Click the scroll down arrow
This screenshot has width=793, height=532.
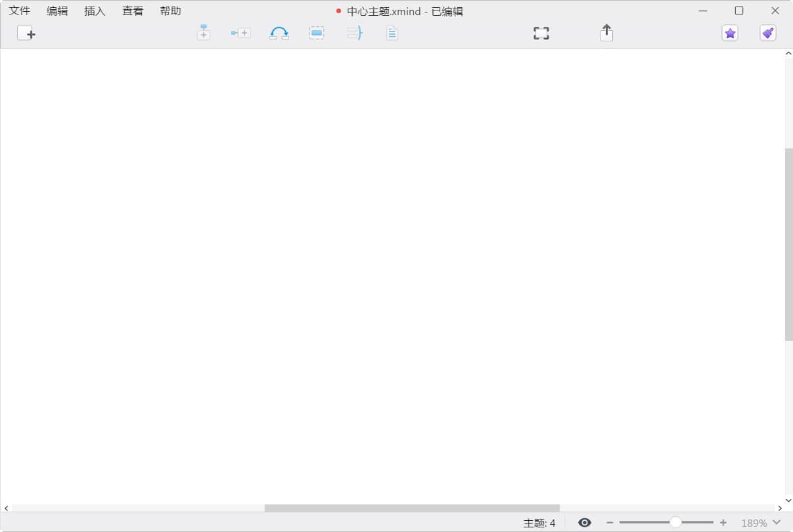tap(789, 500)
